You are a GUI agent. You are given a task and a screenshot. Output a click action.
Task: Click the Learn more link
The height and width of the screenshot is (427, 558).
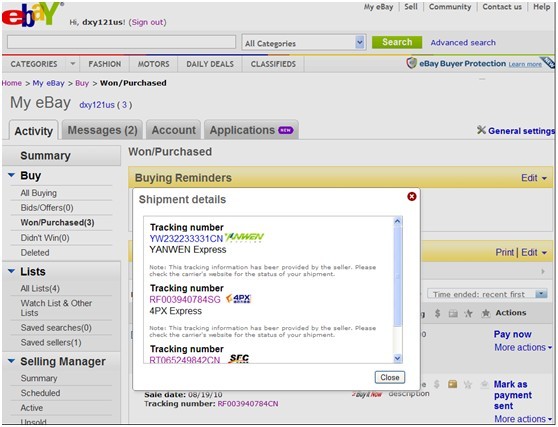(x=525, y=64)
